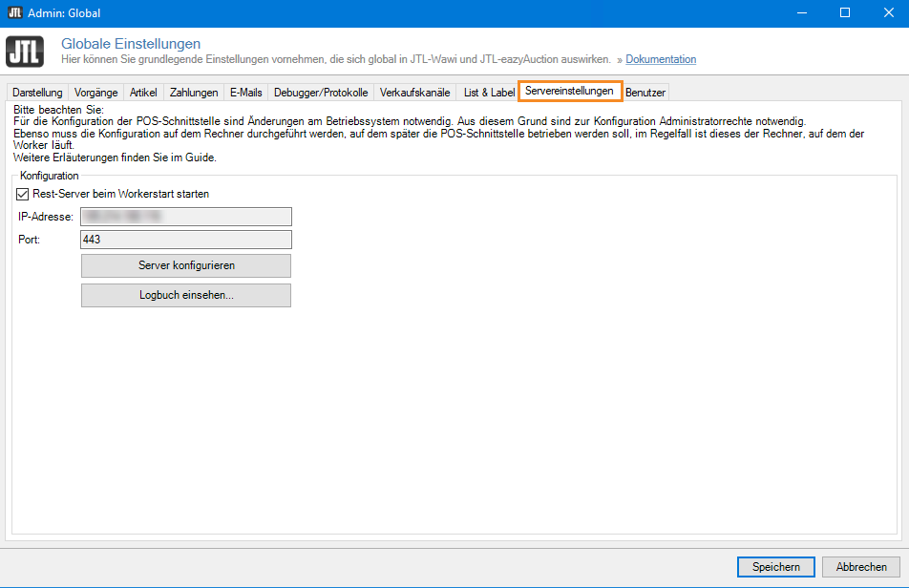Select the Verkaufskanäle tab
Image resolution: width=909 pixels, height=588 pixels.
[x=414, y=93]
